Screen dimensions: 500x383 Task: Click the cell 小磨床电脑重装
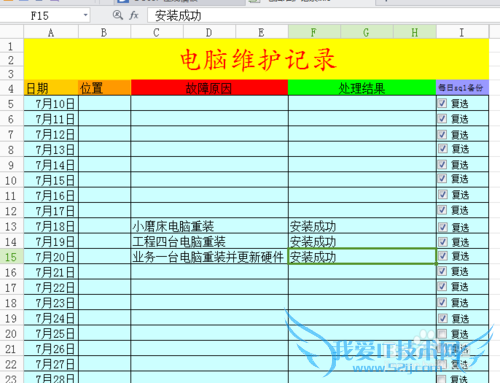(x=209, y=226)
